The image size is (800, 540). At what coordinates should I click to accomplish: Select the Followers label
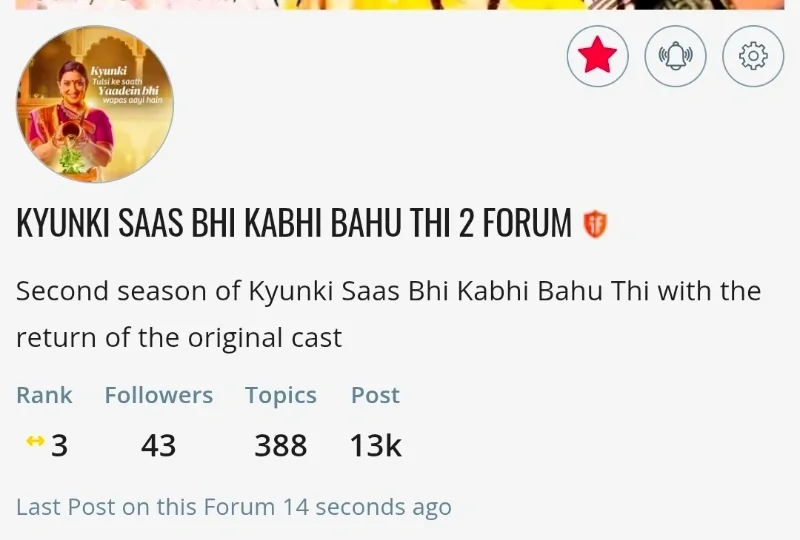pyautogui.click(x=158, y=395)
